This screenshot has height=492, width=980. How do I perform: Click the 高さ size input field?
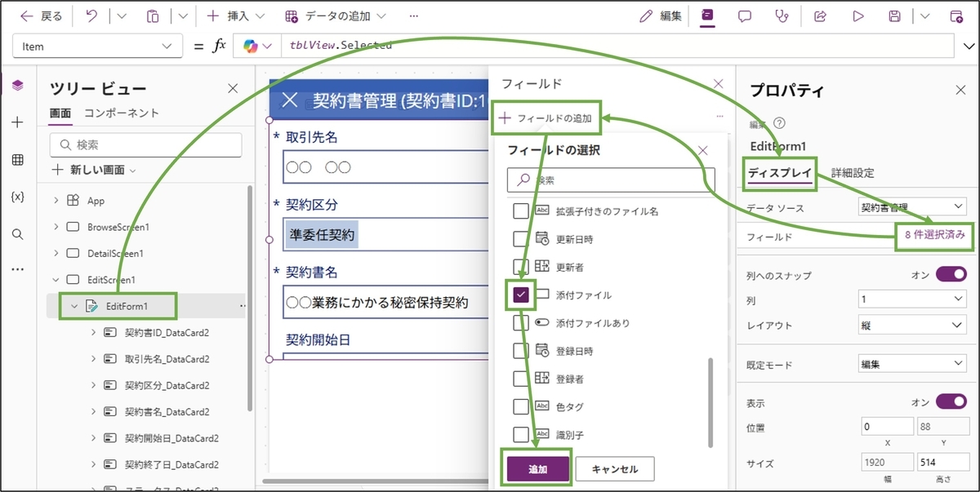tap(942, 463)
